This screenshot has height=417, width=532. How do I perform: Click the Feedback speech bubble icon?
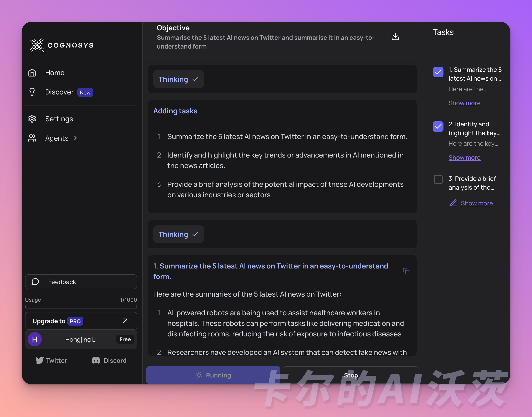tap(35, 282)
